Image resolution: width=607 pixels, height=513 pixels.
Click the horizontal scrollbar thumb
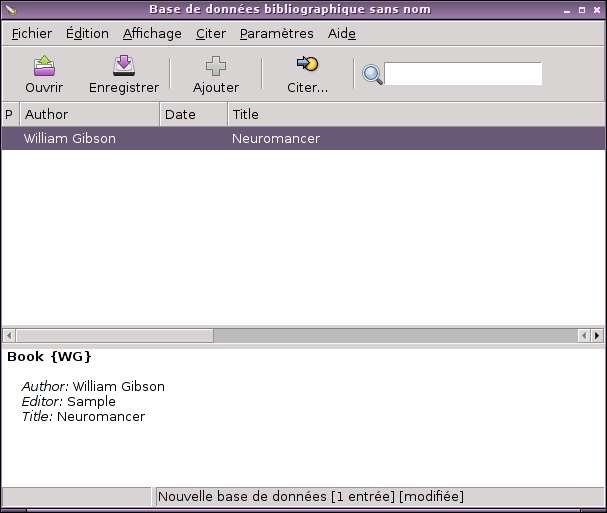point(114,336)
